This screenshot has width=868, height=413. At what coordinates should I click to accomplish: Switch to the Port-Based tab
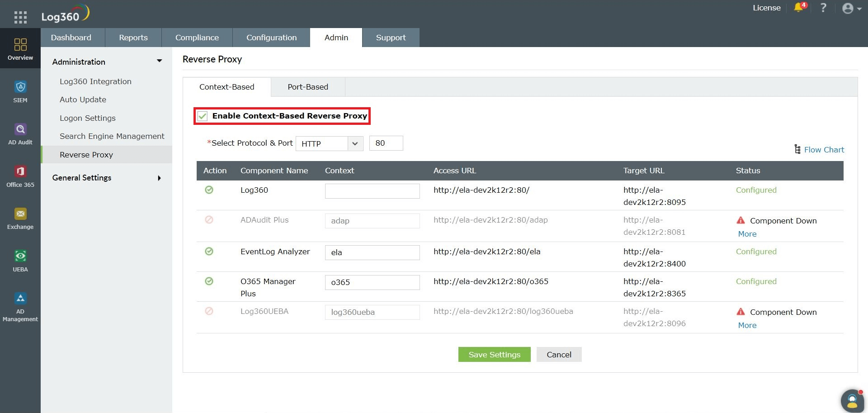point(308,87)
